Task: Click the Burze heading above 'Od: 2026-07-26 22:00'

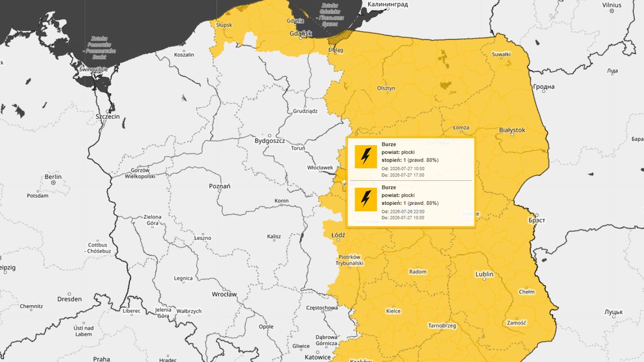Action: [x=389, y=187]
